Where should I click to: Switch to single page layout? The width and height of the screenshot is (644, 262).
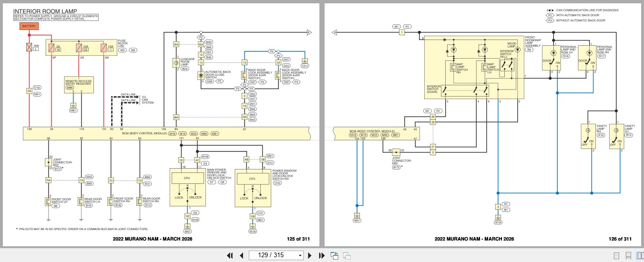point(616,255)
